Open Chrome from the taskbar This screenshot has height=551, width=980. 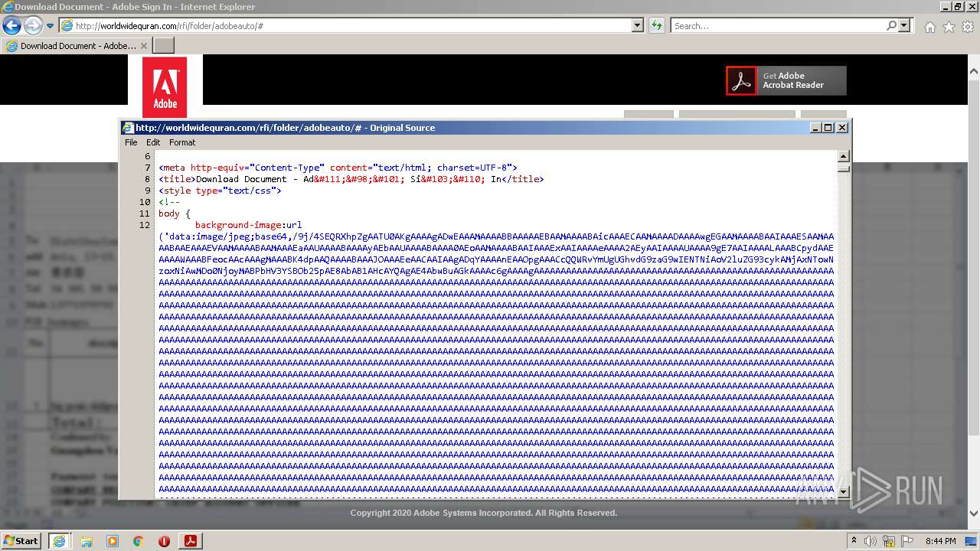pos(139,541)
